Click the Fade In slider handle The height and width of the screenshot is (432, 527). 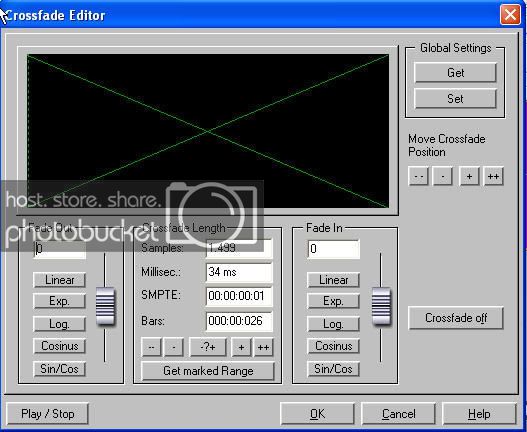point(381,306)
